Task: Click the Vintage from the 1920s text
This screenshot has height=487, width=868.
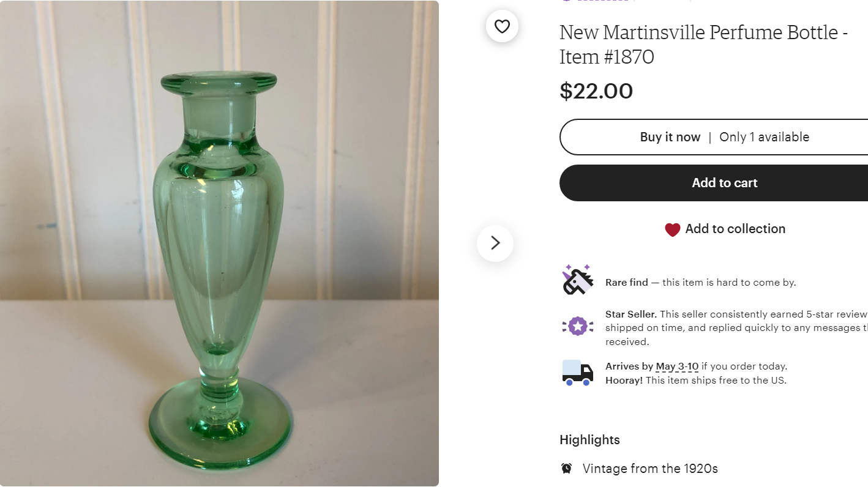Action: (x=650, y=469)
